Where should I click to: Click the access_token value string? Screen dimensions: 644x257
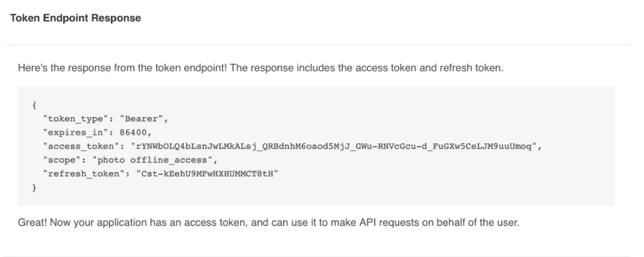[334, 147]
